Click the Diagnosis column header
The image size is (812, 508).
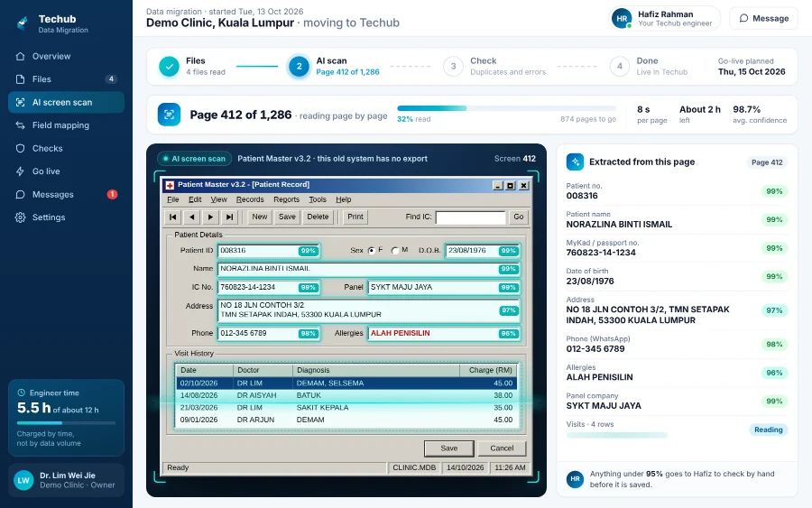click(x=376, y=370)
